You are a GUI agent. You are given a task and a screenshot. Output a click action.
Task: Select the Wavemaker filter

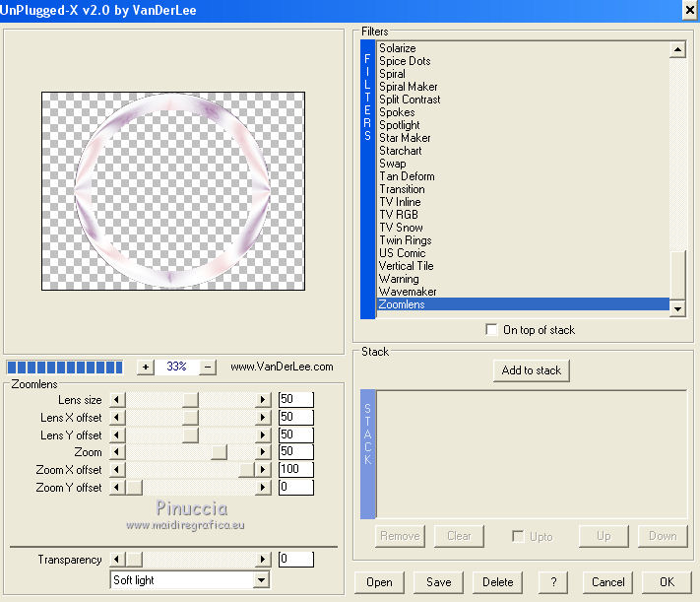408,292
